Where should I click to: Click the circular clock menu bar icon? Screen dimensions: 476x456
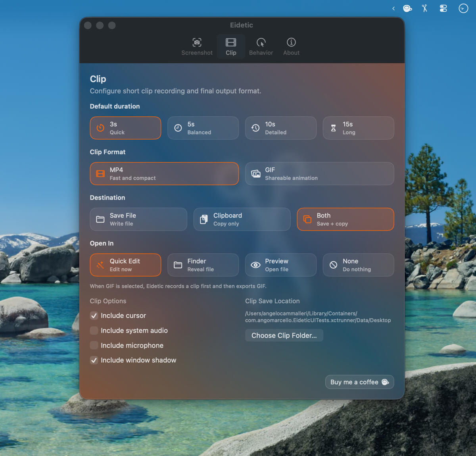point(463,8)
